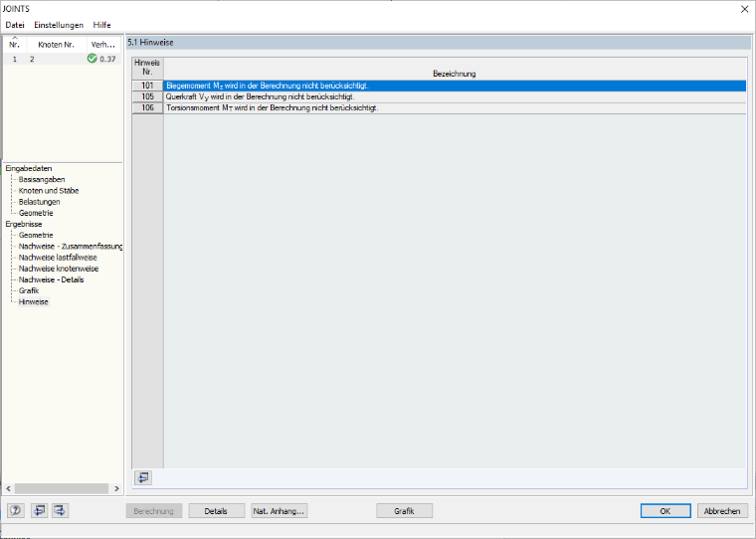
Task: Select note 105 Querkraft Vy row
Action: click(x=455, y=96)
